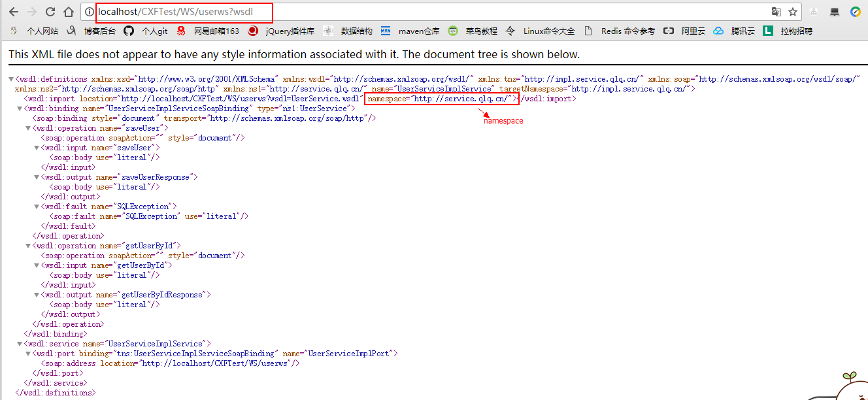Viewport: 868px width, 400px height.
Task: Open the Redis 命令参考 bookmark
Action: point(619,31)
